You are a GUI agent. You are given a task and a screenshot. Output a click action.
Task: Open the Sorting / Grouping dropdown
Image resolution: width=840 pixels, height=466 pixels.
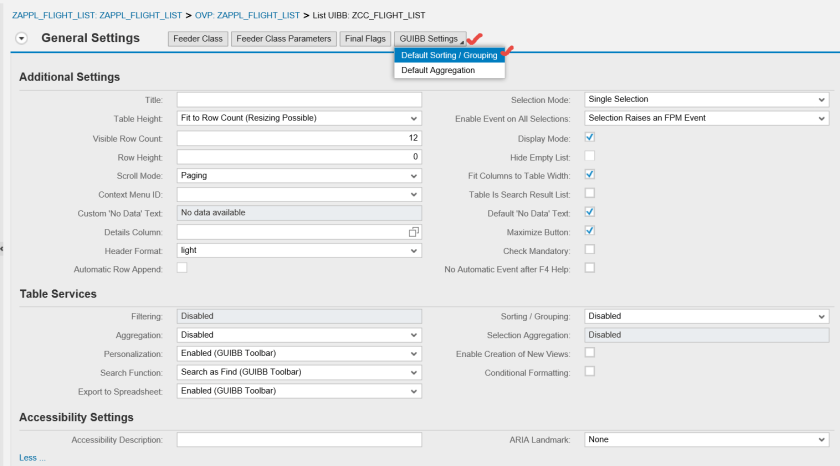coord(706,316)
